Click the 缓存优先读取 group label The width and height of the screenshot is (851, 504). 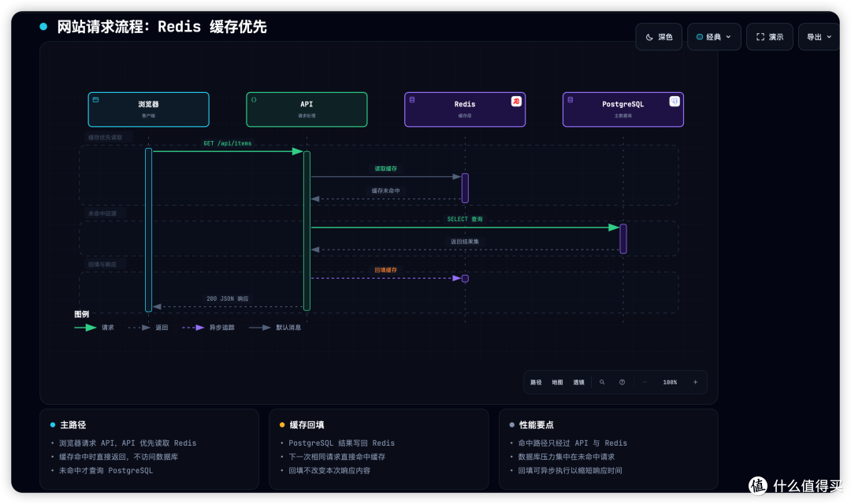tap(106, 138)
